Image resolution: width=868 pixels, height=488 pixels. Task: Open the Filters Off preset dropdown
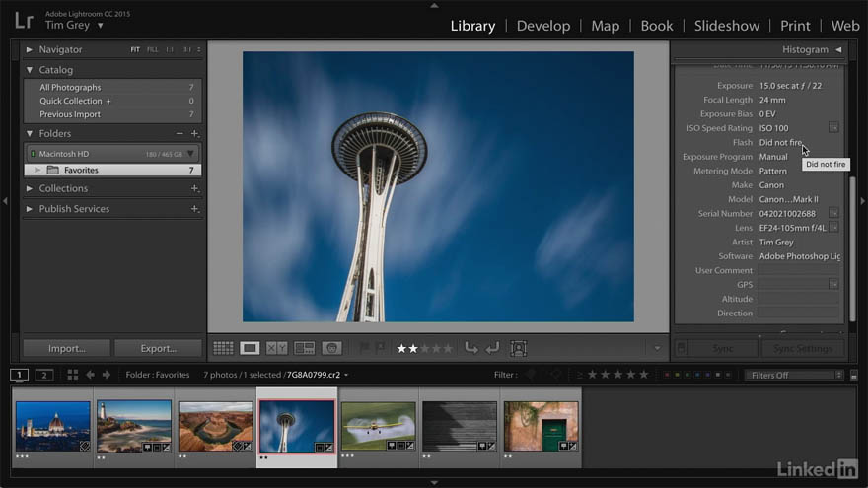(794, 376)
